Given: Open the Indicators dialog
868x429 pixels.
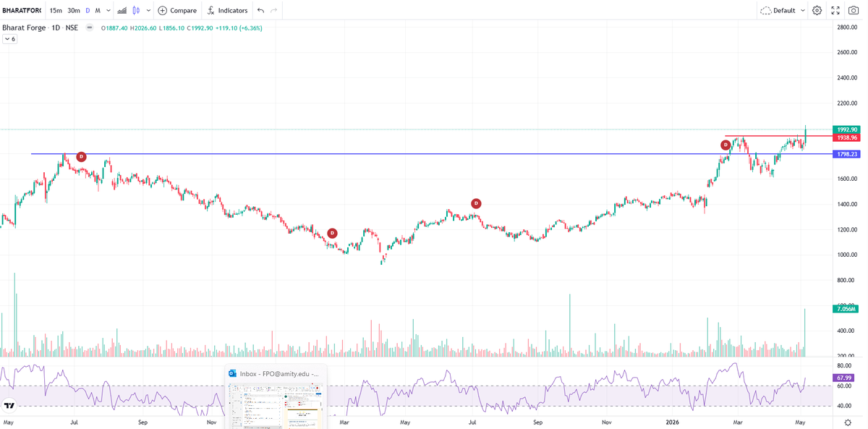Looking at the screenshot, I should pyautogui.click(x=227, y=10).
